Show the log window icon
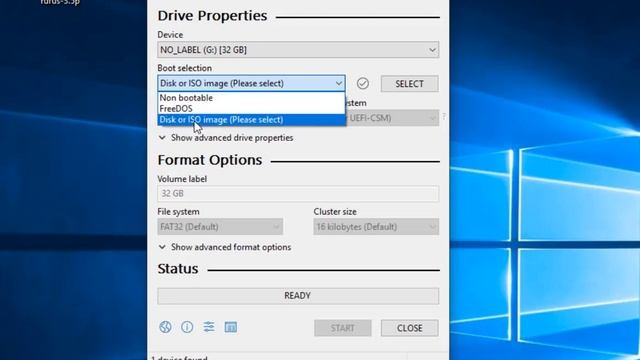Image resolution: width=640 pixels, height=360 pixels. (x=231, y=327)
